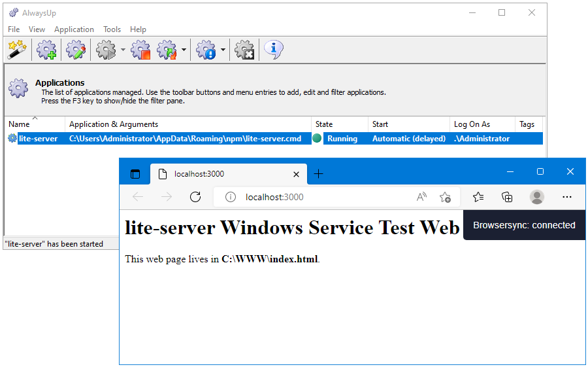This screenshot has width=588, height=367.
Task: Open the start application dropdown arrow
Action: [123, 50]
